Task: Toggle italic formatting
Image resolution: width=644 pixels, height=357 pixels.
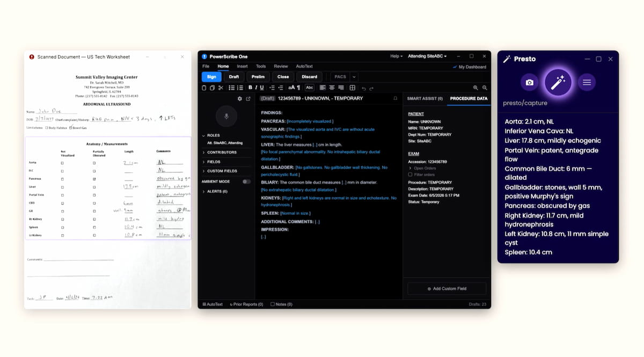Action: click(256, 88)
